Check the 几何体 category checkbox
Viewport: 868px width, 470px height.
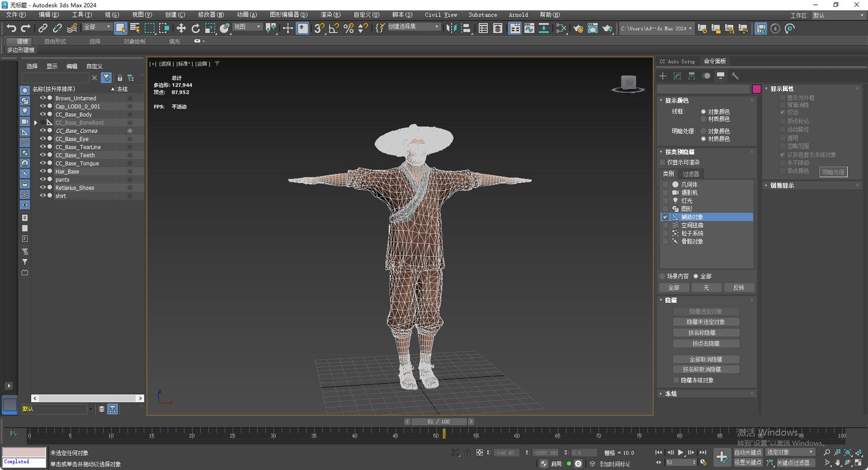665,184
